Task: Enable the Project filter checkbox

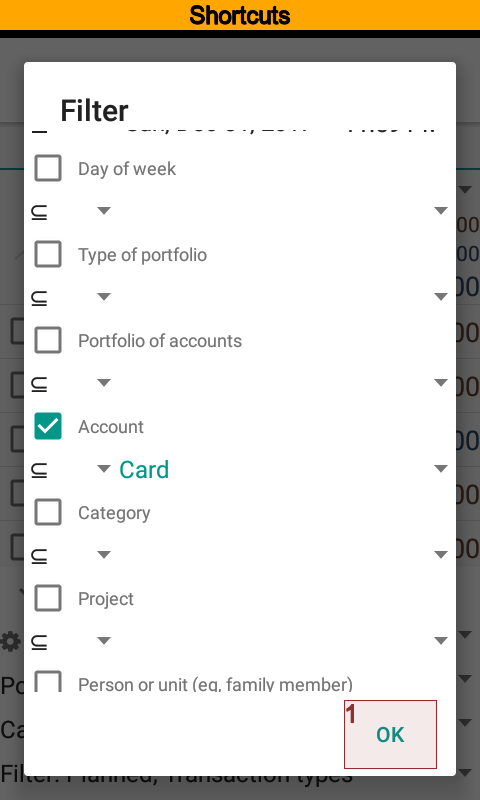Action: [48, 598]
